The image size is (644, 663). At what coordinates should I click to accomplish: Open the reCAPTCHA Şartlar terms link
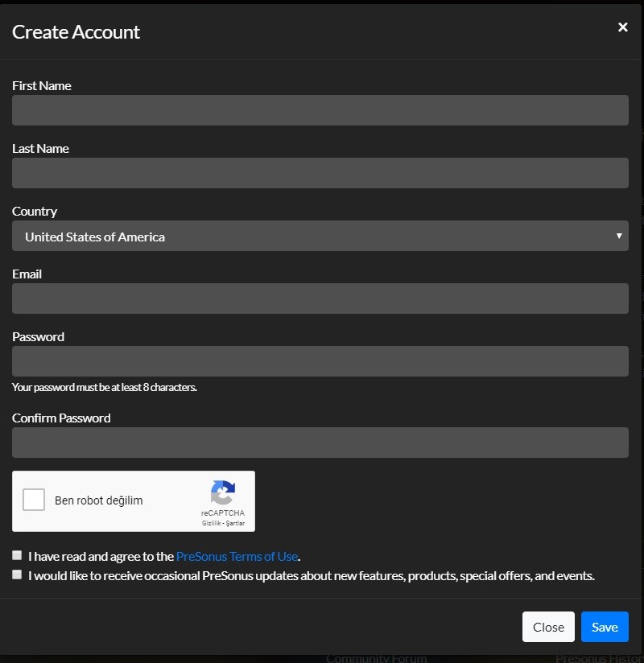(x=234, y=523)
